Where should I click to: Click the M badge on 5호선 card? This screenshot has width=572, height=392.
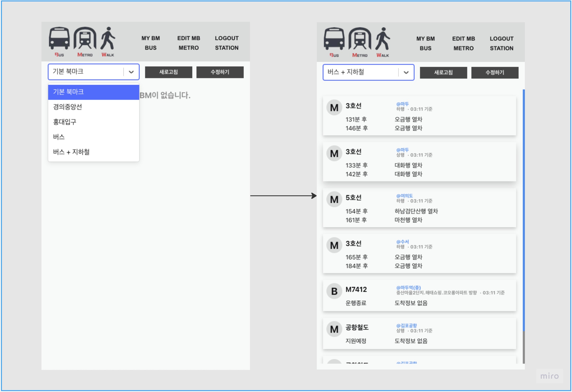pos(334,200)
